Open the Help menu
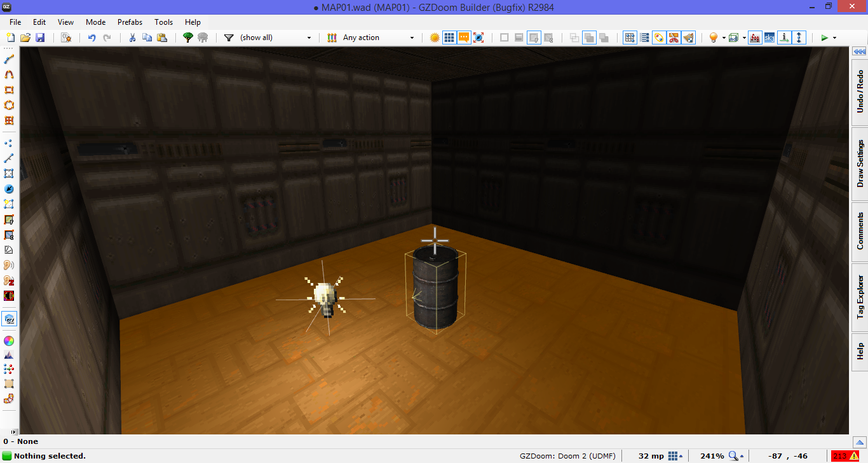Screen dimensions: 868x463 click(193, 22)
